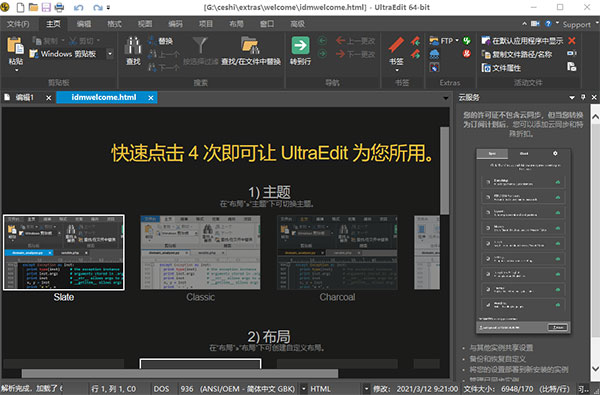
Task: Click the 查找 (Find) binoculars icon
Action: pyautogui.click(x=133, y=46)
